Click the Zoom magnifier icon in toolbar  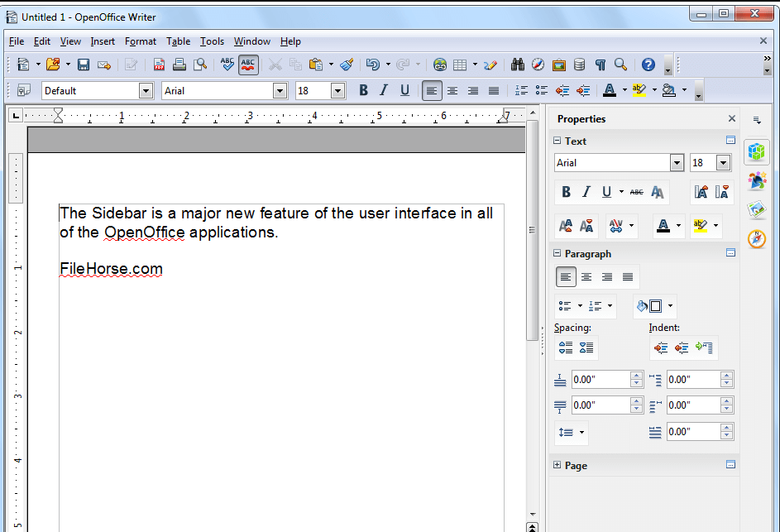coord(620,65)
